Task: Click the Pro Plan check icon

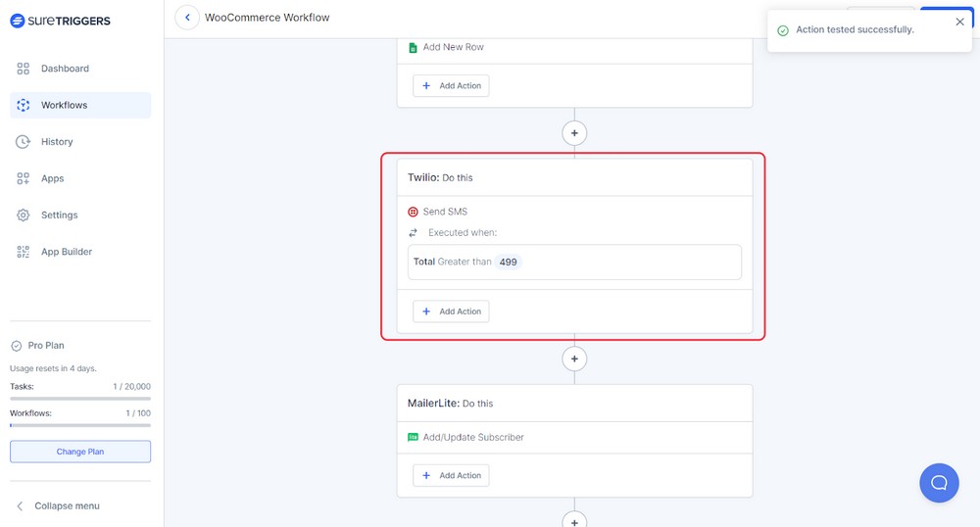Action: (17, 346)
